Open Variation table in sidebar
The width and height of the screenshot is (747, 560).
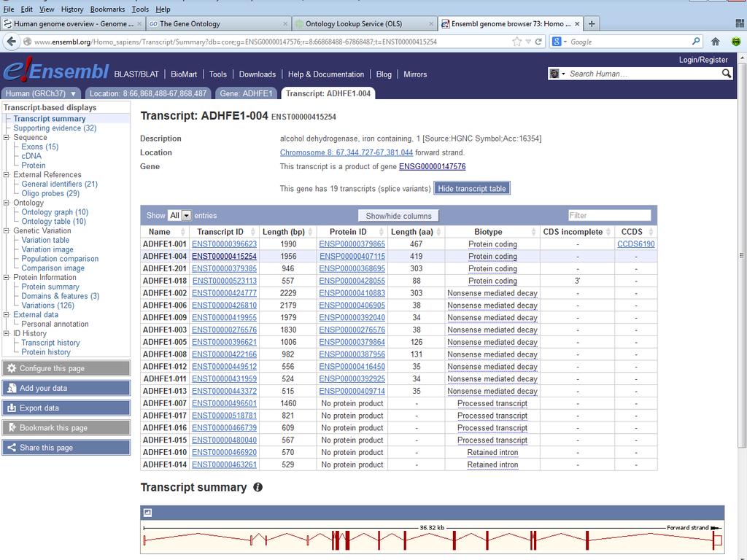(45, 240)
